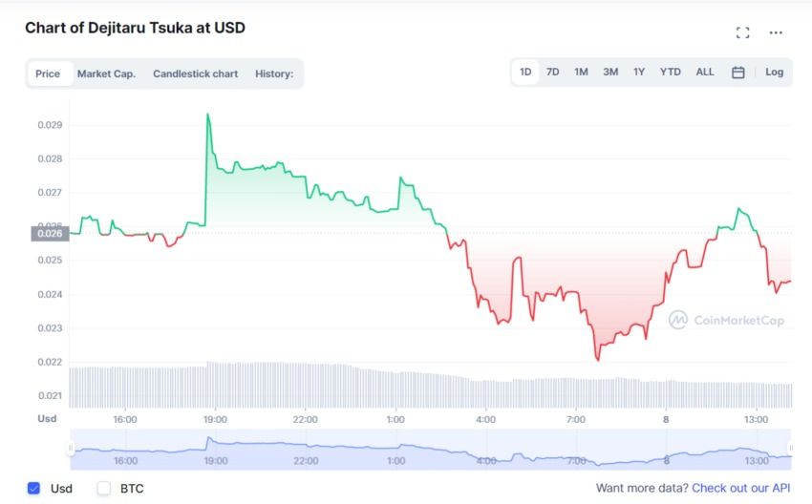Open the Check out our API link
Screen dimensions: 812x504
click(741, 488)
